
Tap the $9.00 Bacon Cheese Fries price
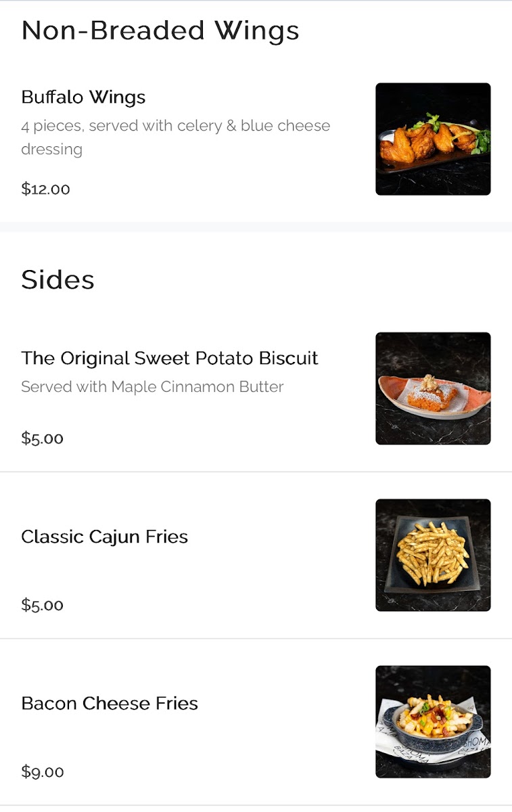(42, 771)
